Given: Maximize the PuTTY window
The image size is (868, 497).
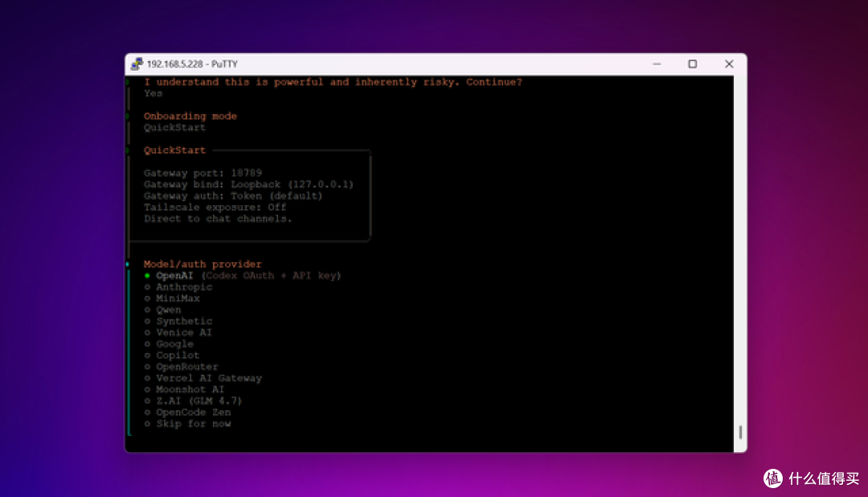Looking at the screenshot, I should click(693, 64).
